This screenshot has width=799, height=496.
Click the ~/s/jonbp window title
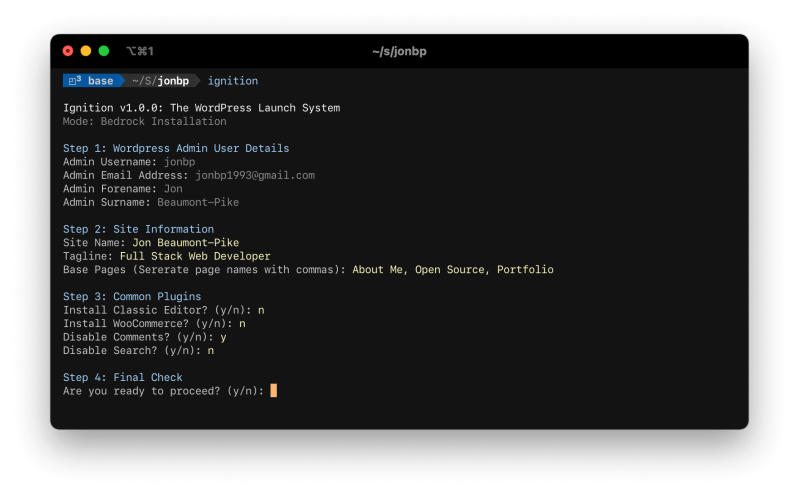(399, 51)
